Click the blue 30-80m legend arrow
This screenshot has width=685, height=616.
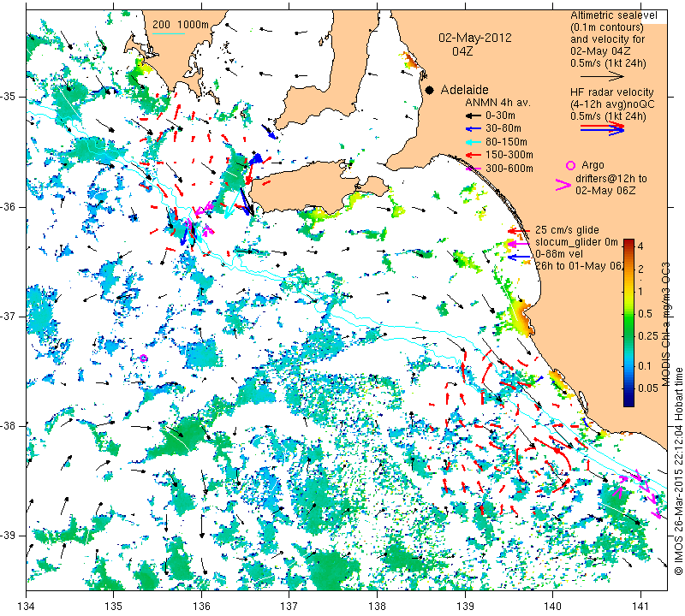(474, 129)
